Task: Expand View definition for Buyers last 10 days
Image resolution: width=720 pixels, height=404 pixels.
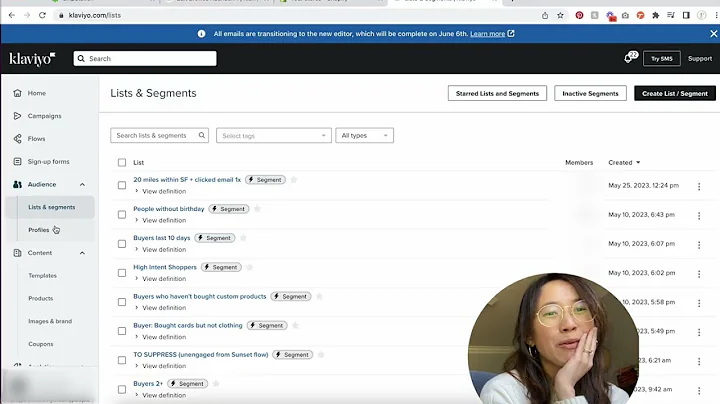Action: 160,250
